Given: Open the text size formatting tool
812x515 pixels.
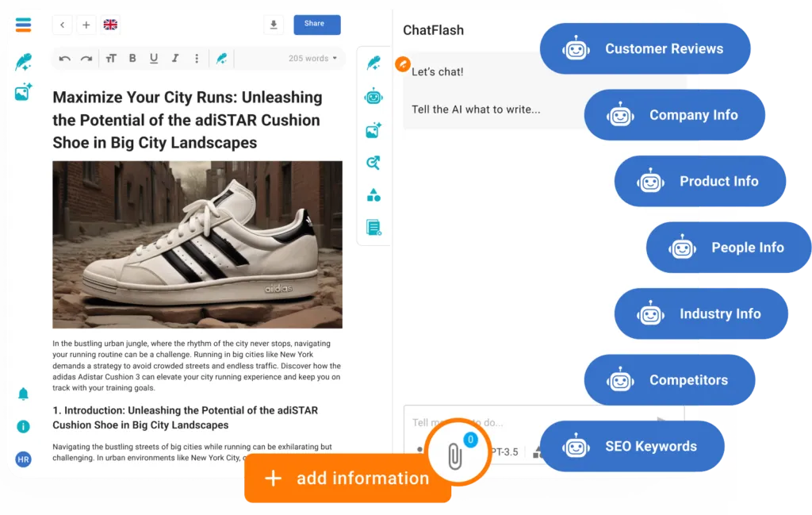Looking at the screenshot, I should tap(111, 59).
